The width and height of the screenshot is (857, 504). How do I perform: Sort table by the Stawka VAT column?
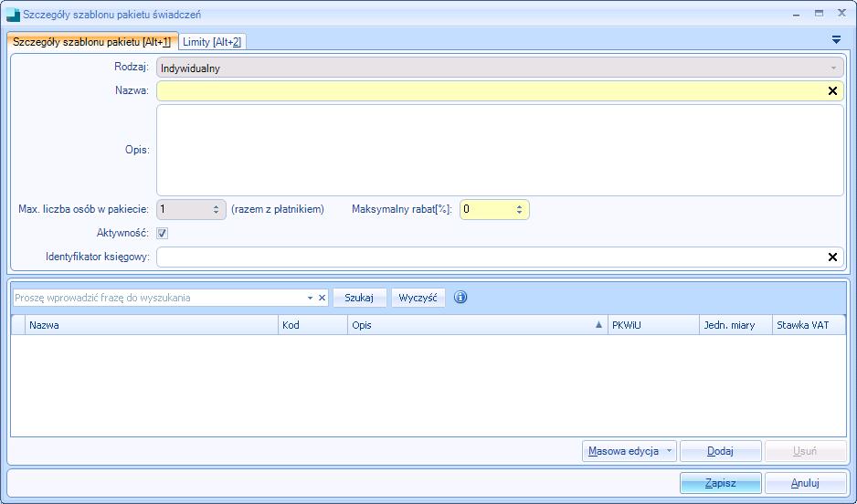(x=809, y=325)
